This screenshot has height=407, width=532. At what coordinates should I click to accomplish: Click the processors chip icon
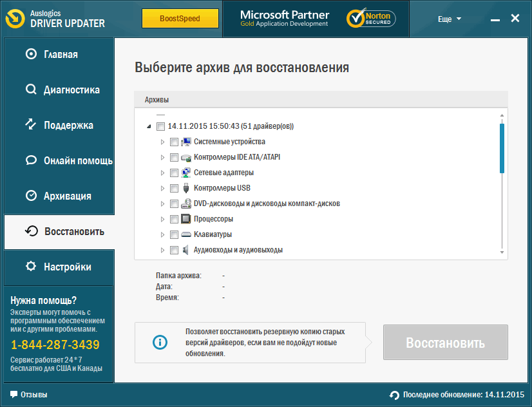click(x=186, y=219)
